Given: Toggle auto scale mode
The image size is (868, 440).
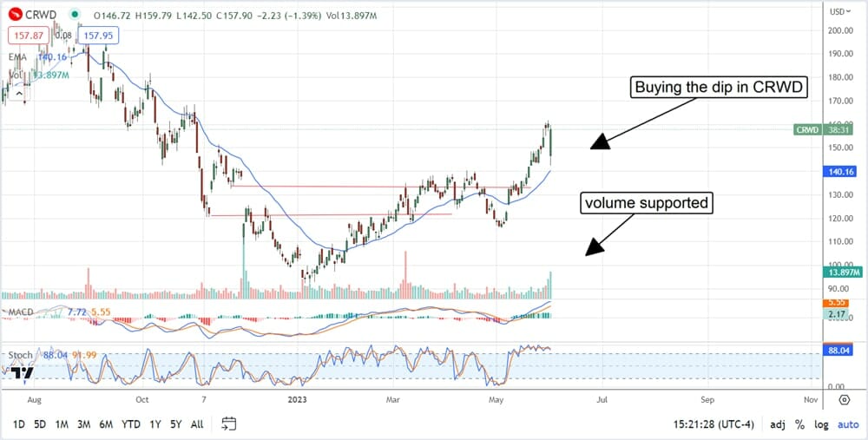Looking at the screenshot, I should coord(847,424).
